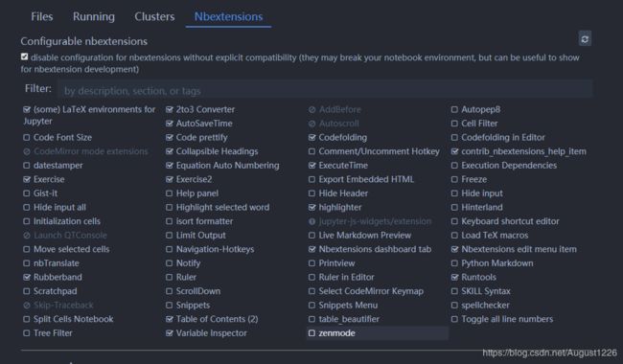Toggle the disable configuration compatibility checkbox
This screenshot has height=364, width=623.
point(25,57)
